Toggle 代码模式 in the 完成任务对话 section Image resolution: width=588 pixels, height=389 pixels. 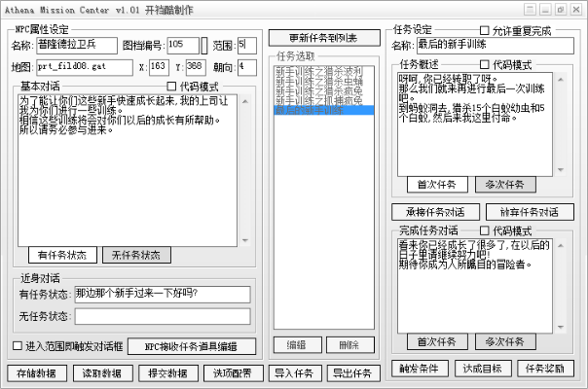tap(485, 230)
